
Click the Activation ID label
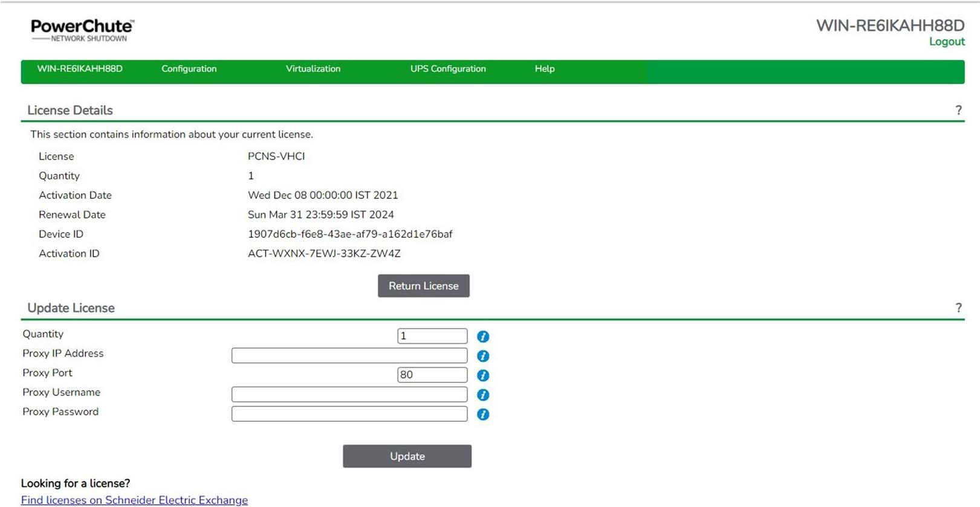69,253
